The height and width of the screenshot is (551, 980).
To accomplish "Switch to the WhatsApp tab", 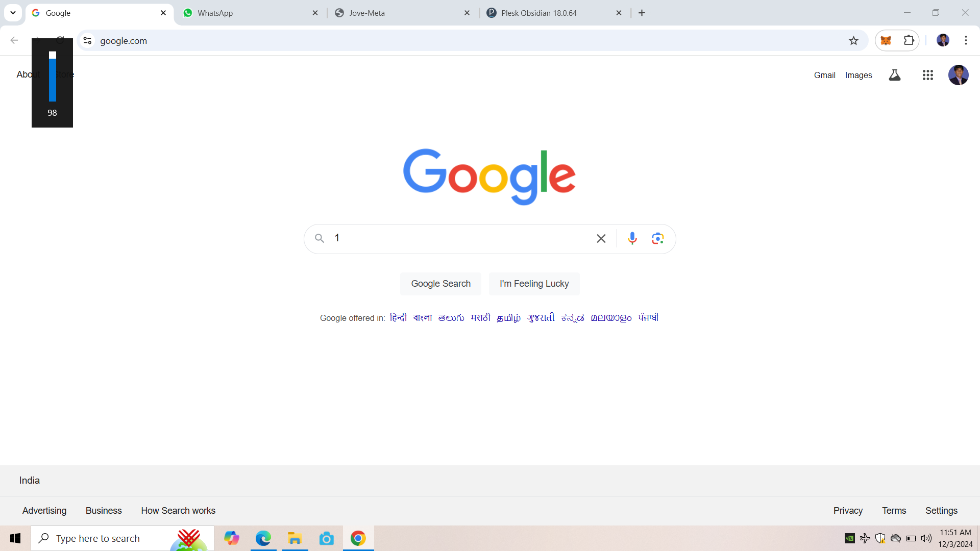I will [x=250, y=13].
